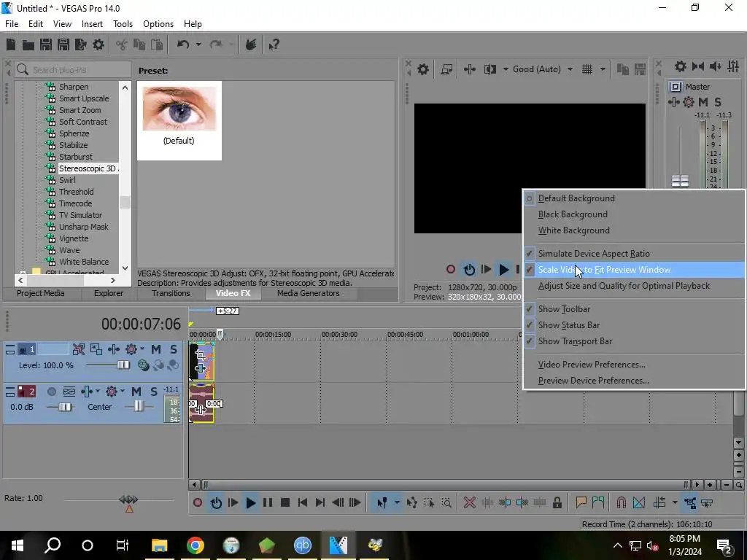Click track 2 Center pan slider
Screen dimensions: 747x560
pyautogui.click(x=139, y=406)
